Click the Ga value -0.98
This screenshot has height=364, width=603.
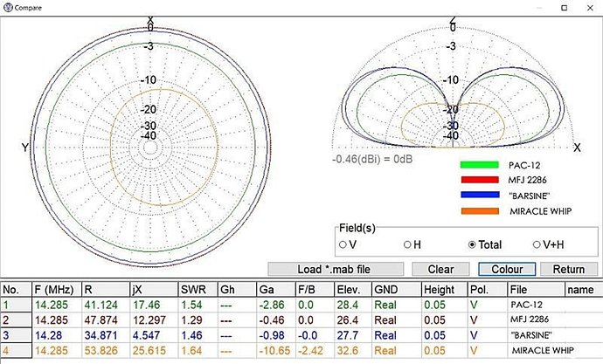tap(272, 335)
